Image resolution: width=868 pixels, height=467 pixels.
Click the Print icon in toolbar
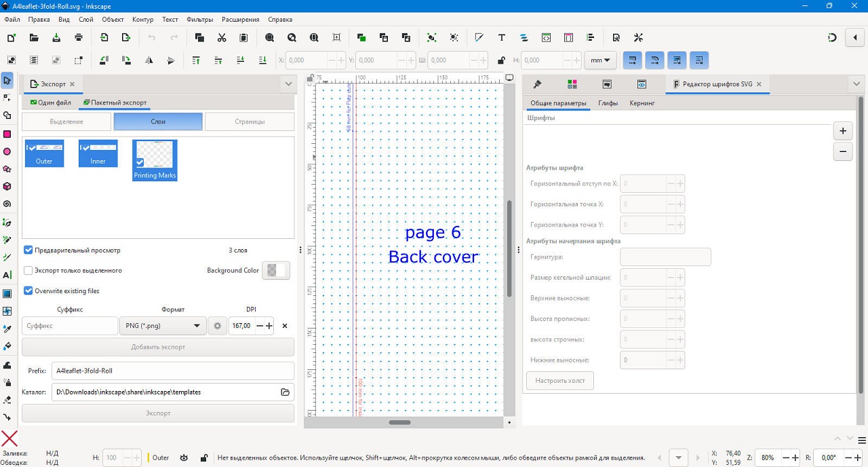79,38
